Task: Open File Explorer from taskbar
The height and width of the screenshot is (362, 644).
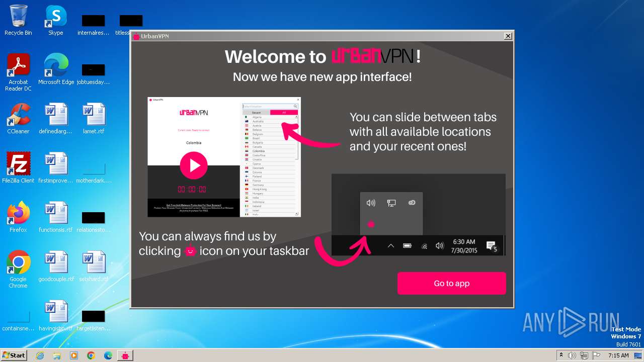Action: point(57,355)
